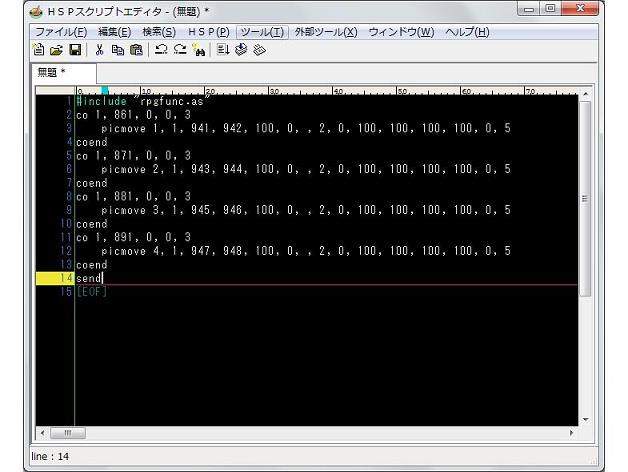This screenshot has width=628, height=472.
Task: Open the ヘルプ(H) menu
Action: 467,32
